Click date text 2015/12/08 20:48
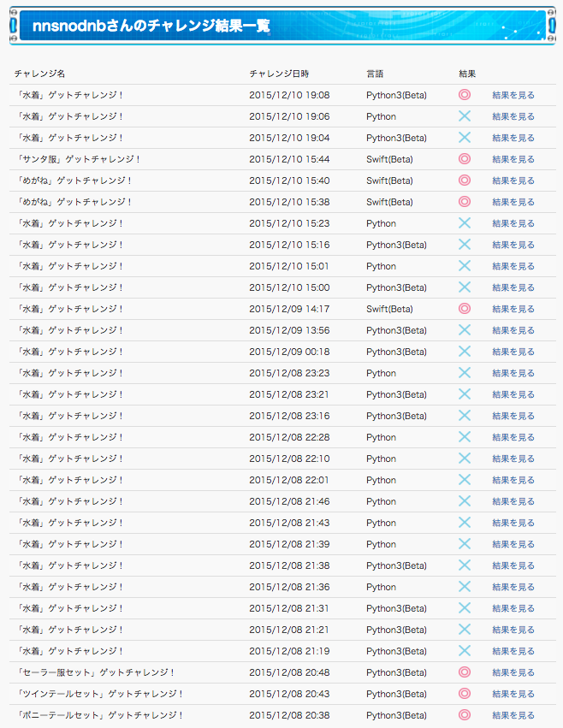Screen dimensions: 563x728 click(x=289, y=672)
